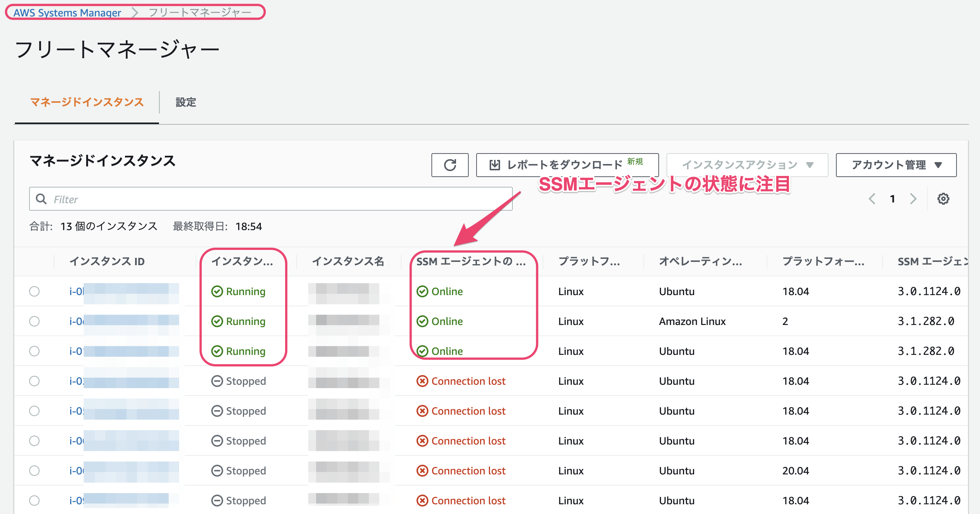Open table settings via the gear icon
The image size is (980, 514).
point(943,198)
